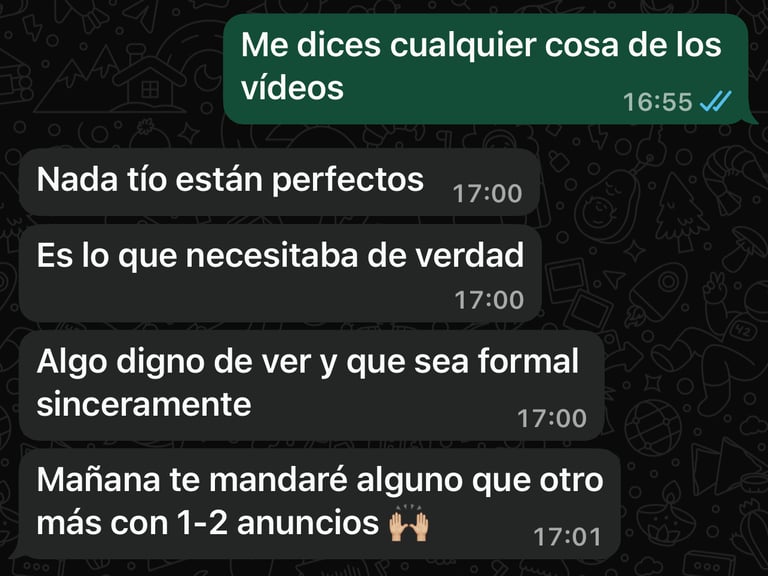Tap the 17:00 time beside 'sinceramente'
This screenshot has width=768, height=576.
(552, 418)
